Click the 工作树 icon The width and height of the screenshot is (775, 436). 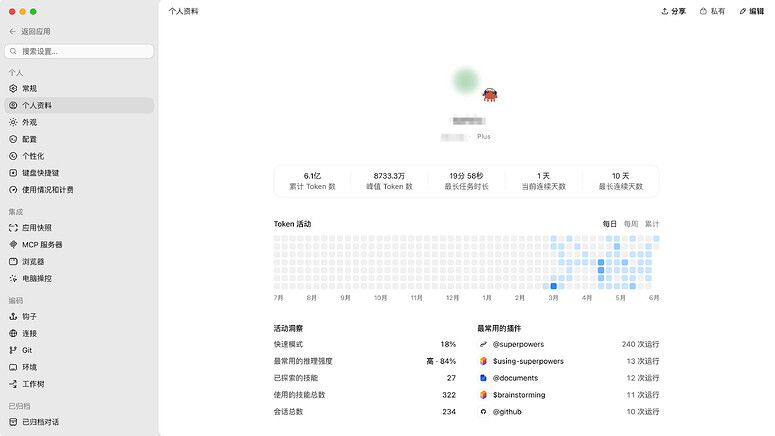pyautogui.click(x=13, y=384)
